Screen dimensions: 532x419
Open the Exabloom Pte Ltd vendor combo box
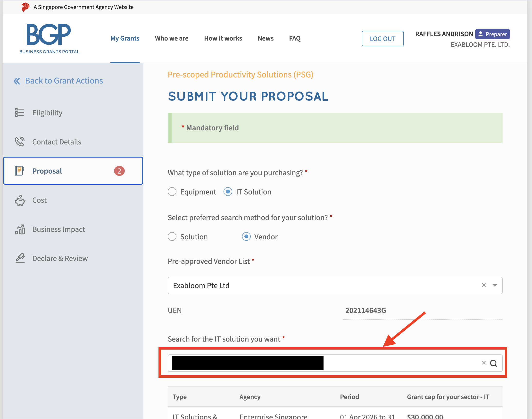(x=335, y=285)
